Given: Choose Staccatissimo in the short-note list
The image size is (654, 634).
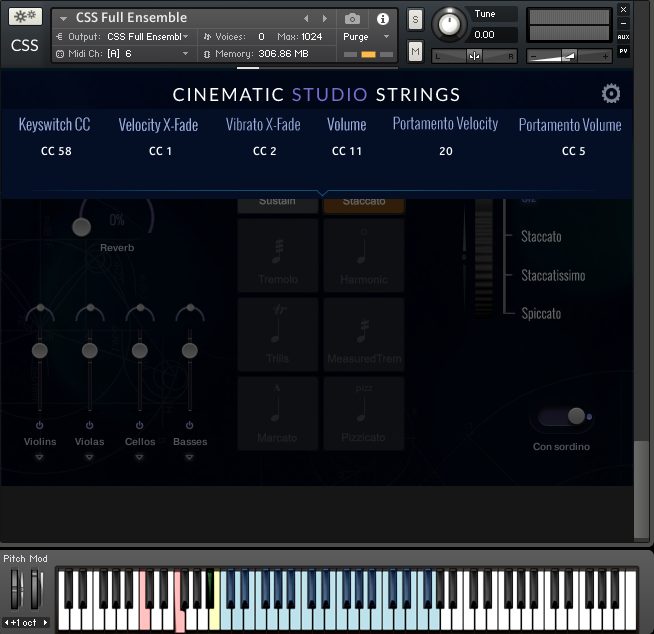Looking at the screenshot, I should click(x=553, y=276).
